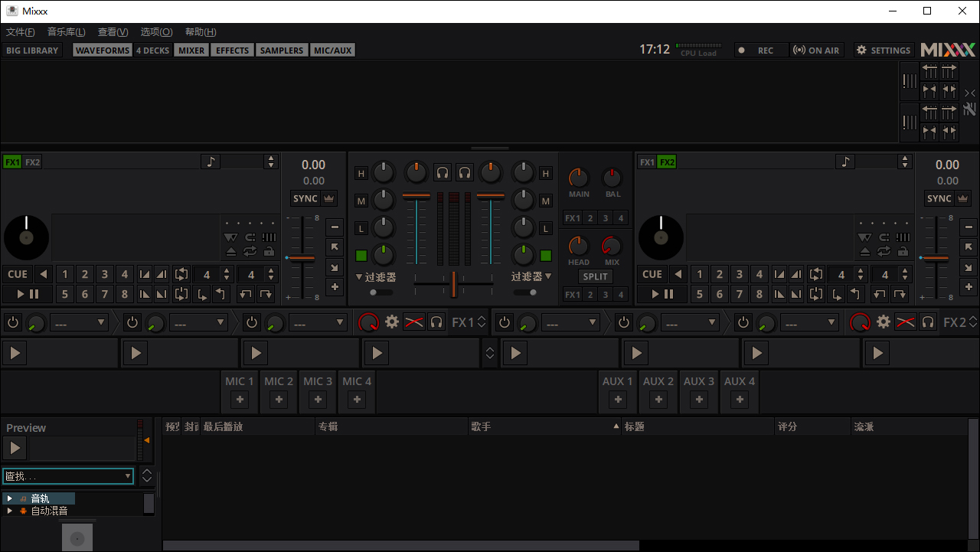Click the SPLIT headphone button
The width and height of the screenshot is (980, 552).
(x=595, y=276)
